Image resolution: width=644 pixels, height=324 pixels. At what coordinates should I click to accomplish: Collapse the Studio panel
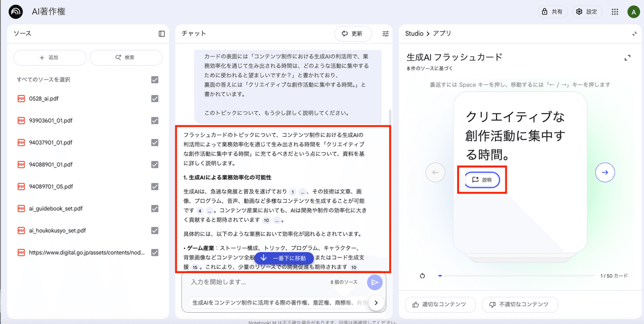point(634,34)
